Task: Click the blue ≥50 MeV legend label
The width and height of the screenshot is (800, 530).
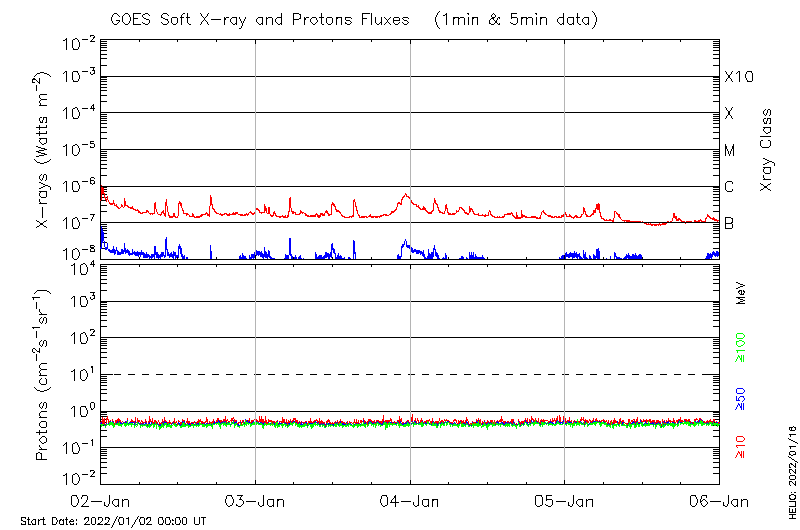Action: (741, 400)
